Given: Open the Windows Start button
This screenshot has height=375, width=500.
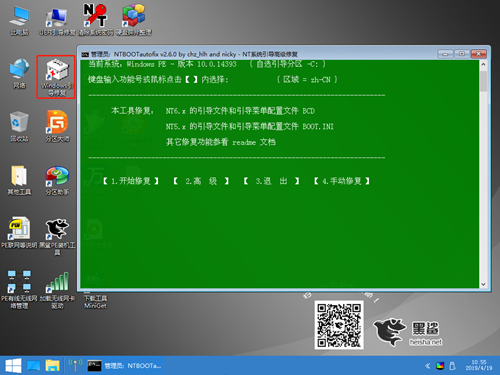Looking at the screenshot, I should click(13, 366).
